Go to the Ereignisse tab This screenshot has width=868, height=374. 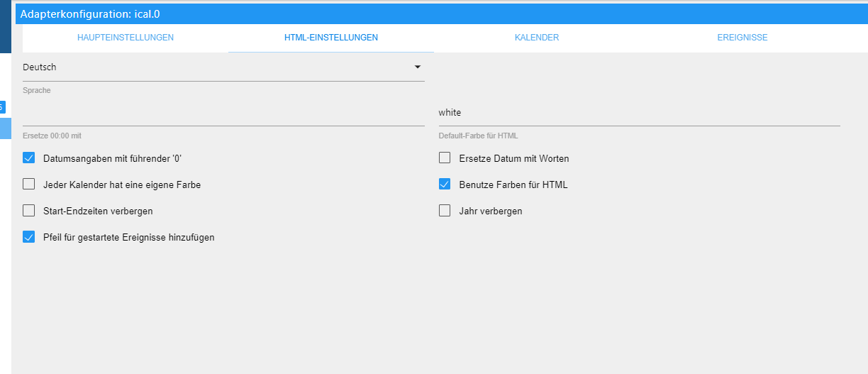pos(742,38)
